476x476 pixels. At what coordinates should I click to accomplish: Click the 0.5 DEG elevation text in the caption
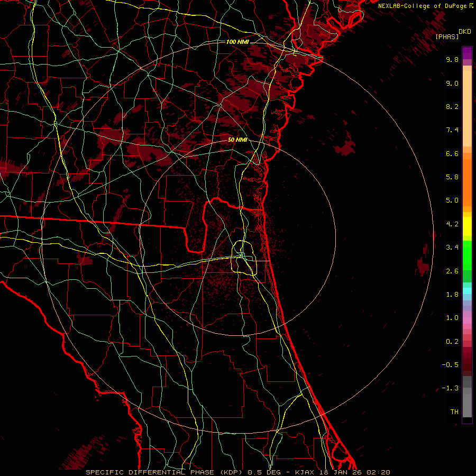pyautogui.click(x=263, y=472)
